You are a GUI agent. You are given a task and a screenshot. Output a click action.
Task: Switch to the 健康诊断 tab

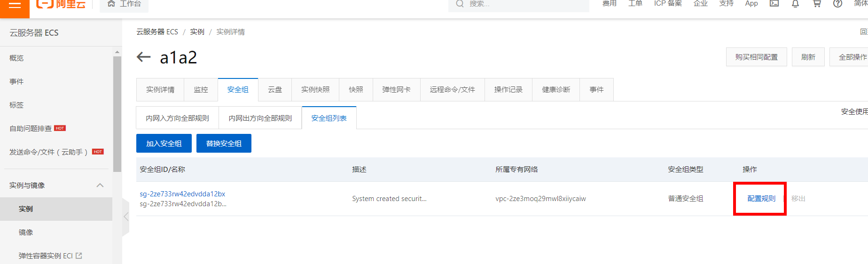point(556,90)
